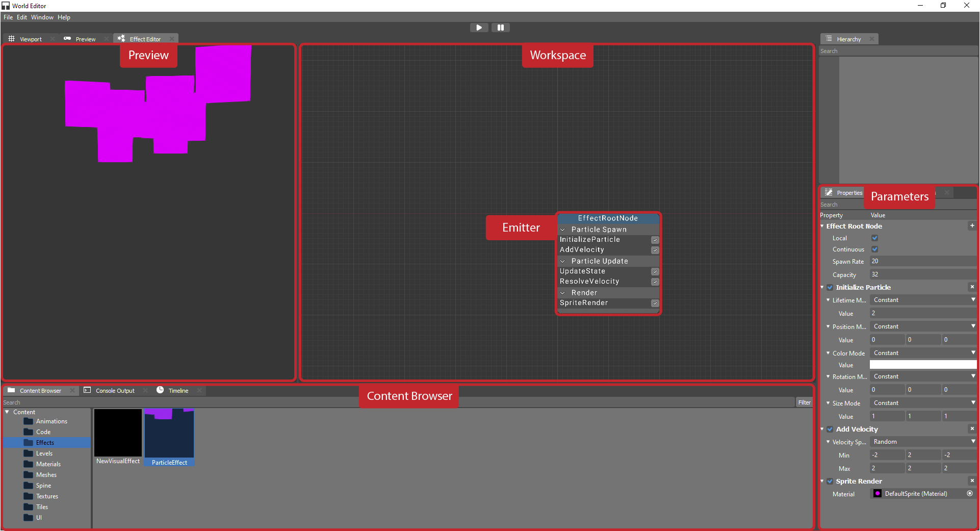
Task: Remove the Add Velocity module with its X icon
Action: 972,429
